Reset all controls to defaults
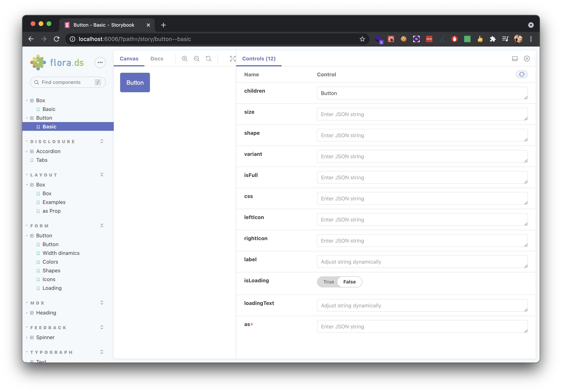This screenshot has width=562, height=392. tap(522, 74)
